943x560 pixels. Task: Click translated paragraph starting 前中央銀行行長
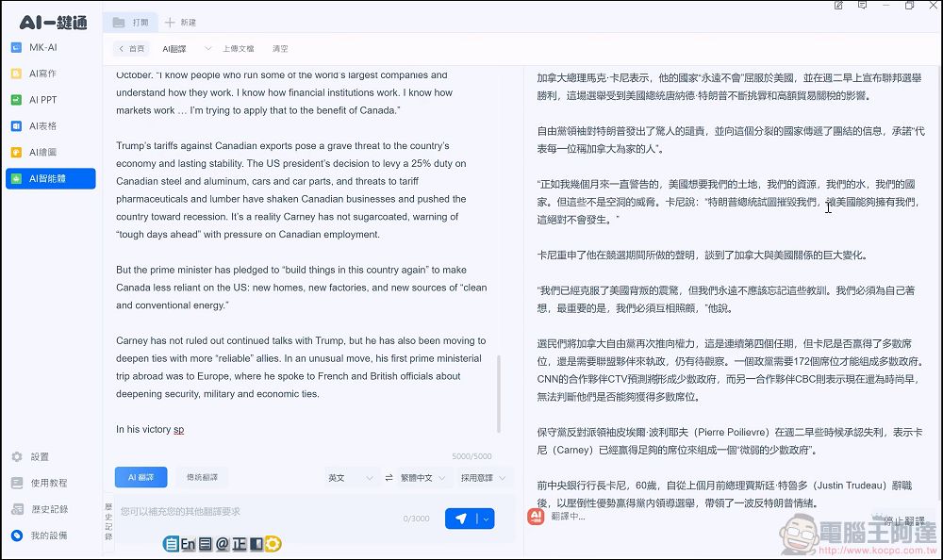coord(724,494)
